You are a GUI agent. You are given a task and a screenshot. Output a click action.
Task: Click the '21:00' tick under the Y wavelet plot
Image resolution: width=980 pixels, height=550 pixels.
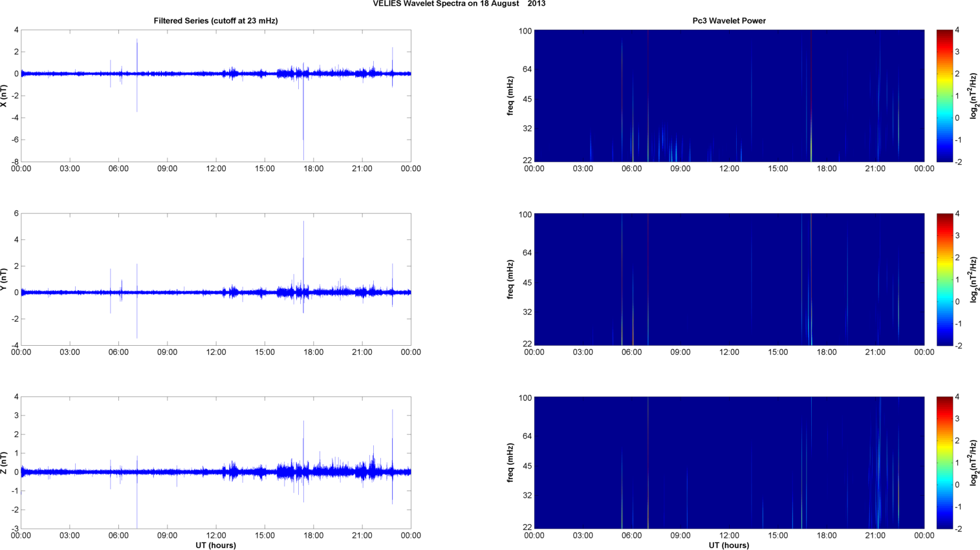[x=876, y=352]
